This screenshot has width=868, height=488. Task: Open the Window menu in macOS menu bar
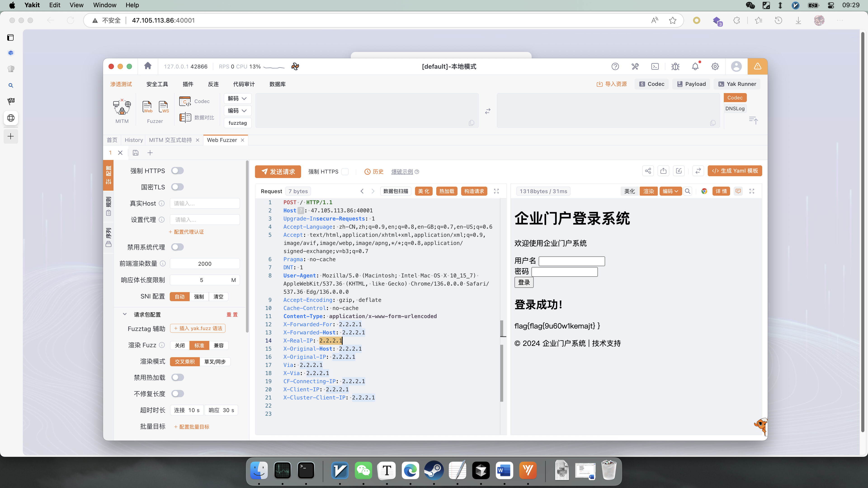click(x=104, y=5)
